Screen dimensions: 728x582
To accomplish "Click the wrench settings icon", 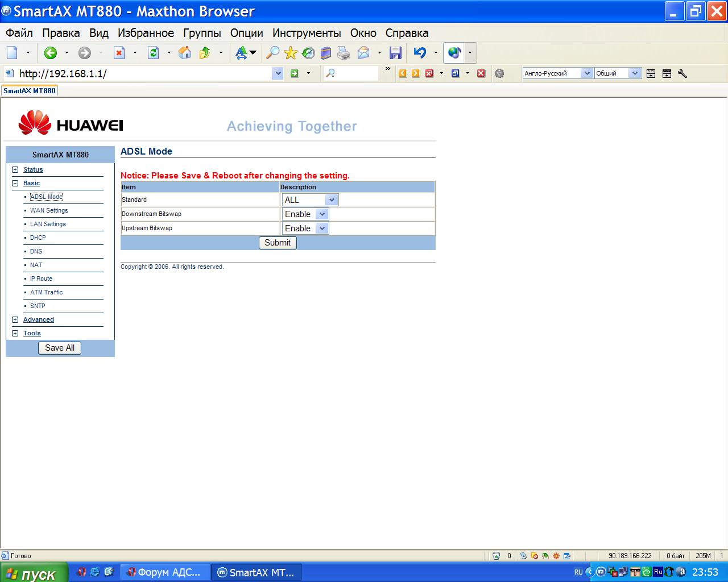I will [x=682, y=73].
